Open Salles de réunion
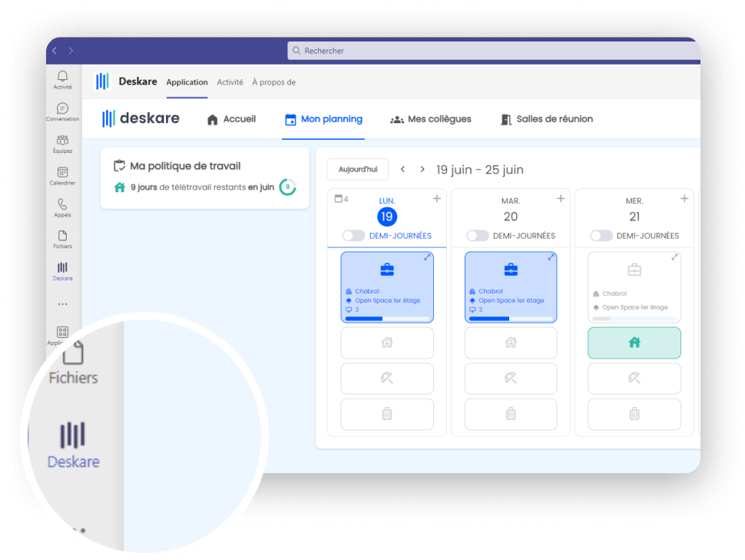The width and height of the screenshot is (745, 560). [x=546, y=119]
